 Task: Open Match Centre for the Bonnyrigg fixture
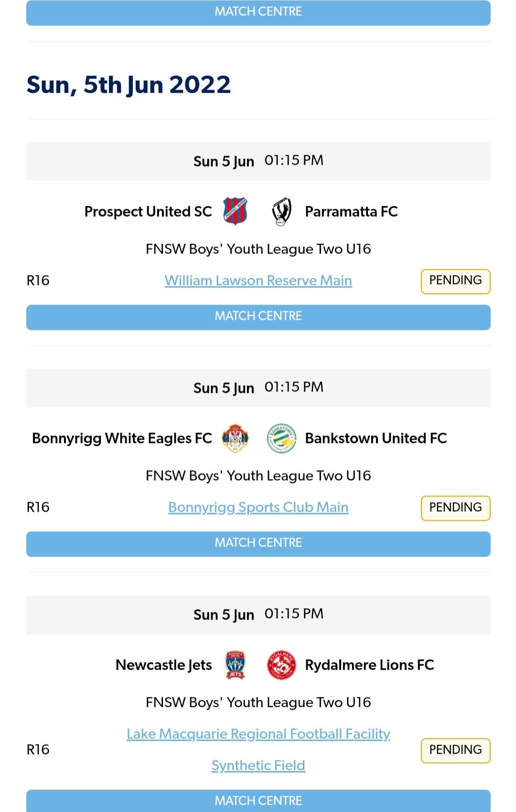(x=258, y=543)
